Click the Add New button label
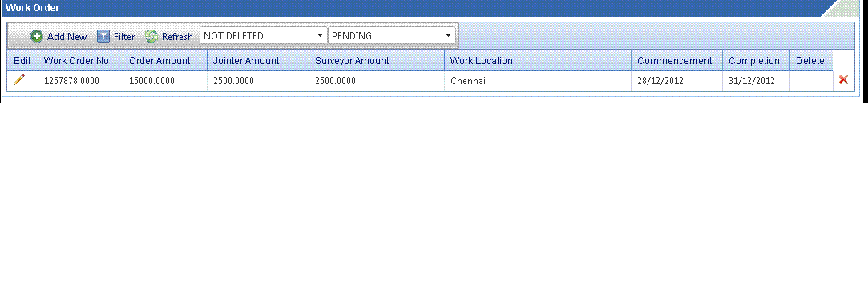 pyautogui.click(x=67, y=37)
